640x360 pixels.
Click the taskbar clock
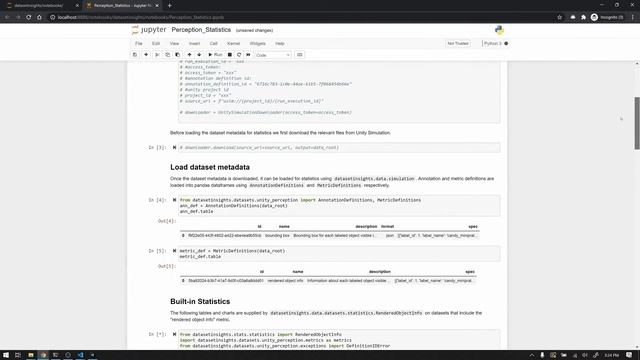(x=611, y=355)
